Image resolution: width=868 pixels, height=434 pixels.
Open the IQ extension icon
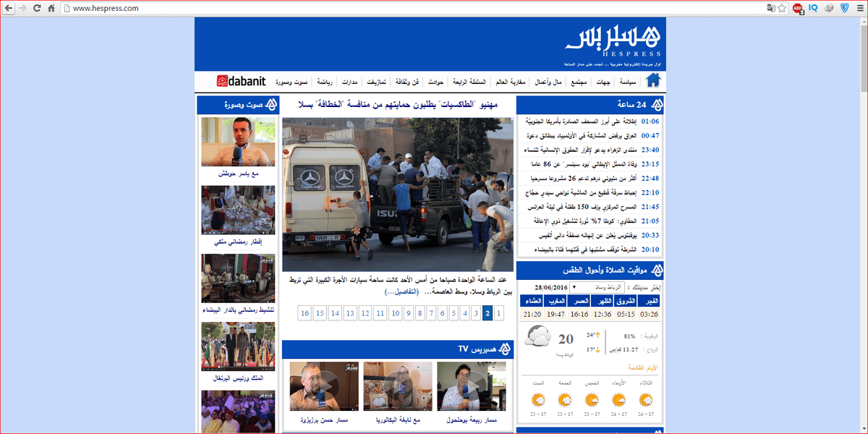click(x=813, y=8)
